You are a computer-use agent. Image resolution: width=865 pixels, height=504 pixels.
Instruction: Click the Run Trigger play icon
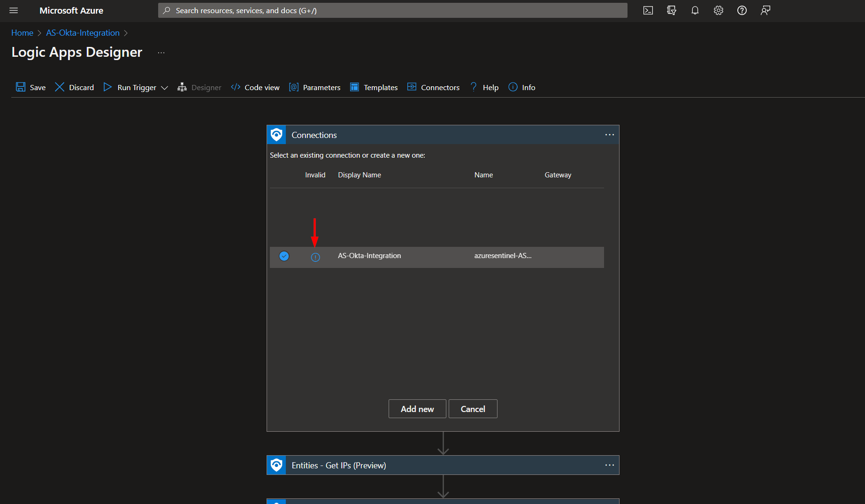pyautogui.click(x=107, y=87)
